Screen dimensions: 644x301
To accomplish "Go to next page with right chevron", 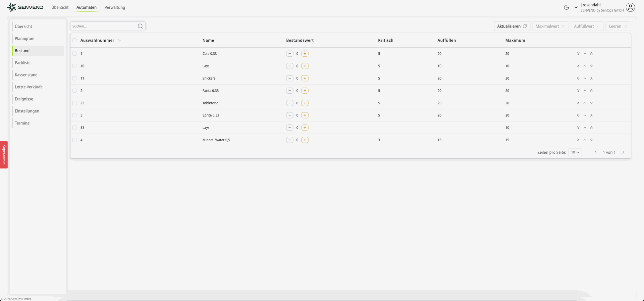I will click(x=623, y=152).
